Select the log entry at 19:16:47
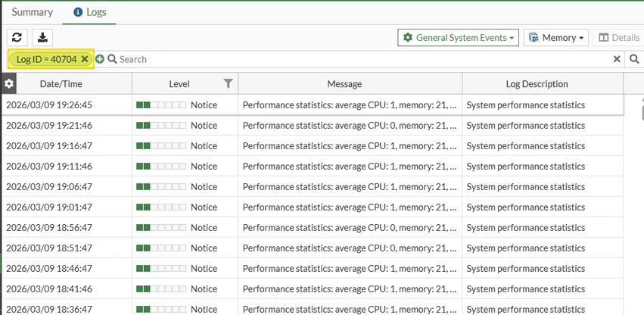Viewport: 644px width, 315px height. pos(313,146)
